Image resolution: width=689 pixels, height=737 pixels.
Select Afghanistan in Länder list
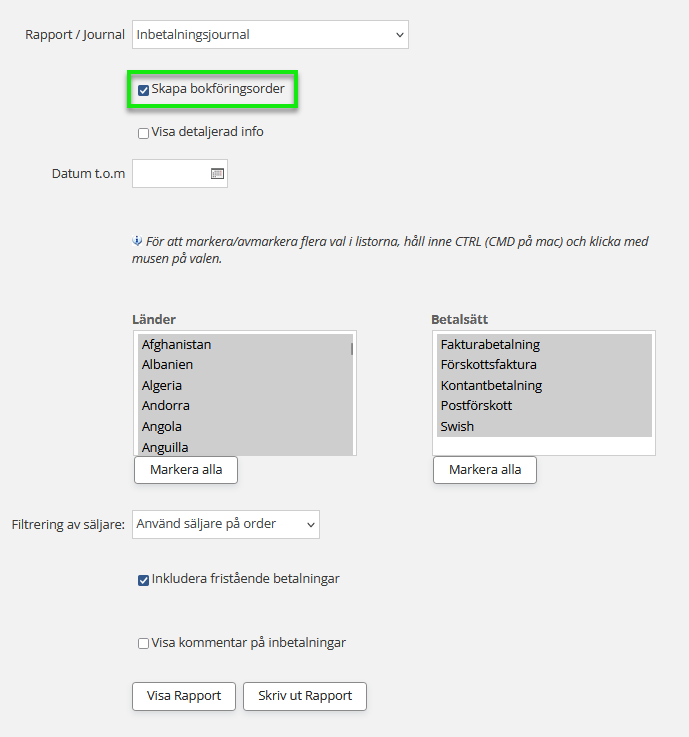coord(176,345)
